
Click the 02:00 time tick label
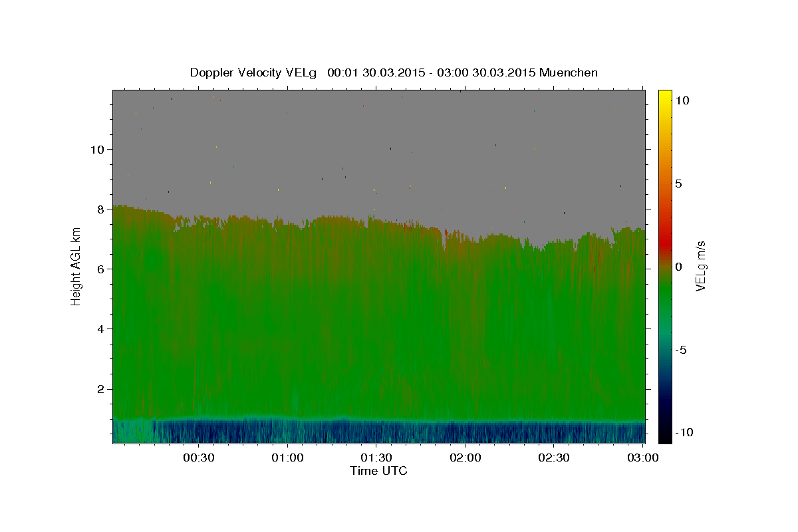[x=465, y=458]
